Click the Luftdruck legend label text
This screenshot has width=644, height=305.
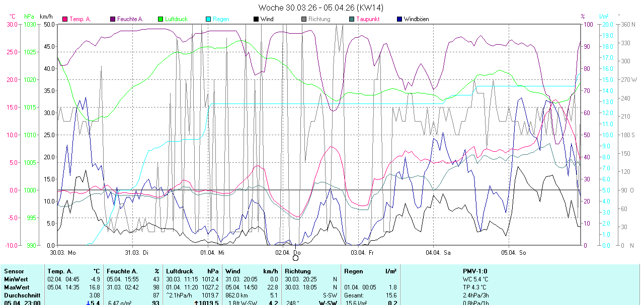176,19
